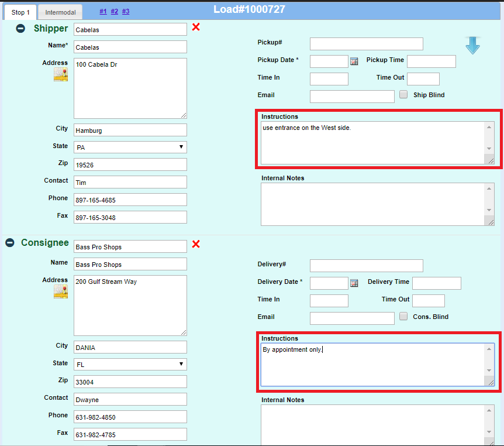The height and width of the screenshot is (446, 504).
Task: Jump to stop link #3
Action: (x=126, y=11)
